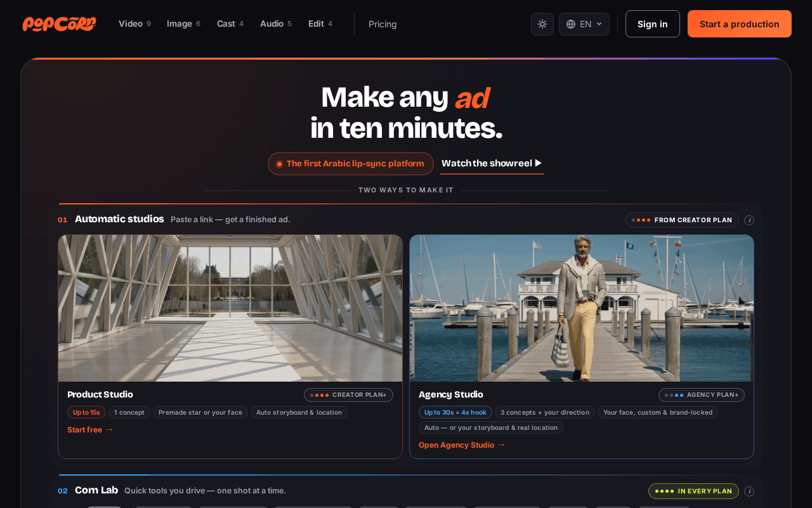Open the Product Studio glass hall thumbnail

pos(230,308)
